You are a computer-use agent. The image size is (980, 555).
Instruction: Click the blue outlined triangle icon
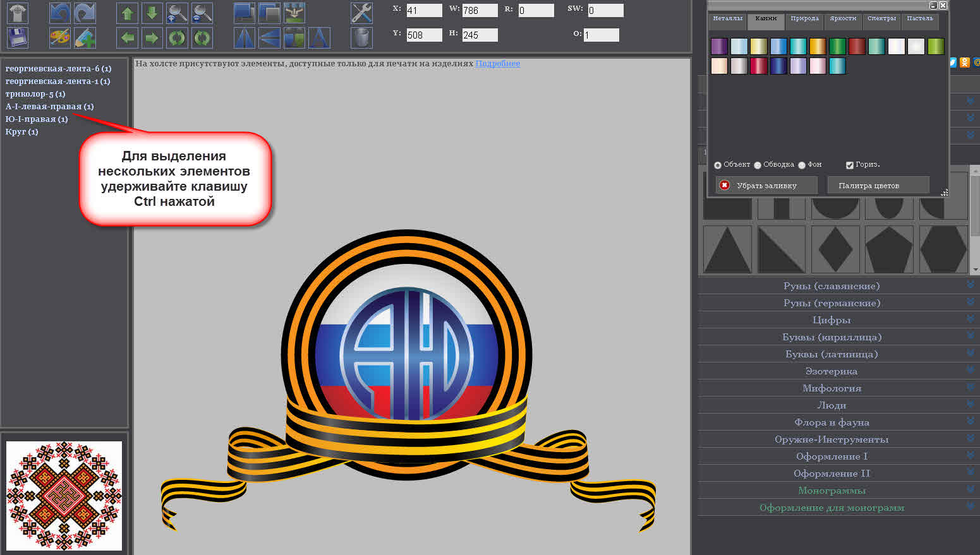point(319,38)
